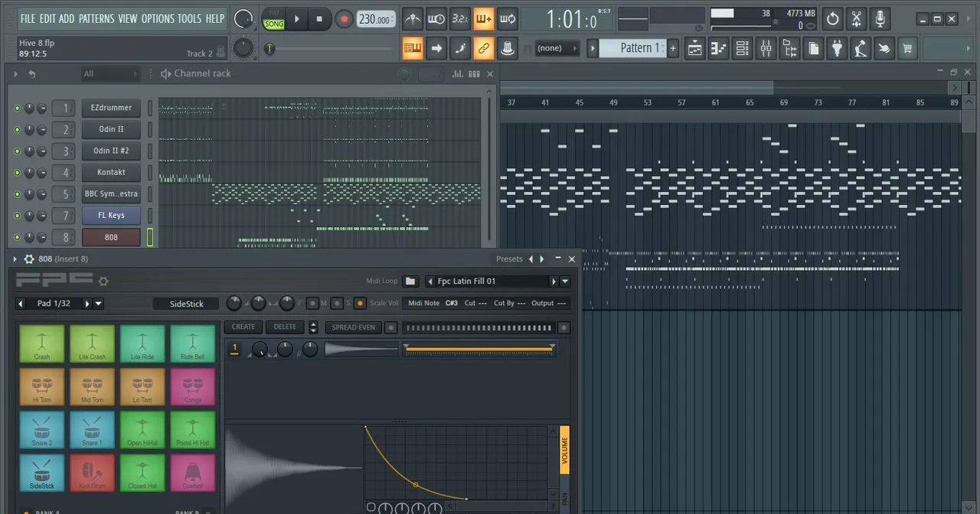
Task: Click the metronome icon
Action: [x=413, y=18]
